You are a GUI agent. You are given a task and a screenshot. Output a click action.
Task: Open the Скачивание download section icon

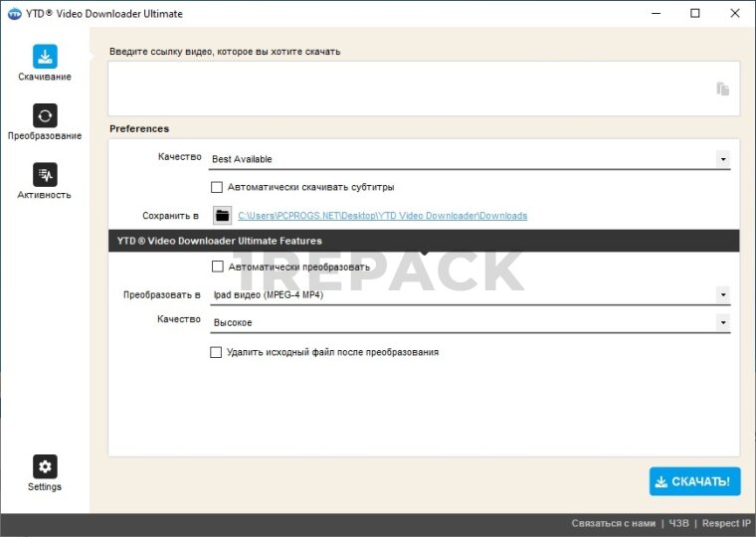[45, 57]
